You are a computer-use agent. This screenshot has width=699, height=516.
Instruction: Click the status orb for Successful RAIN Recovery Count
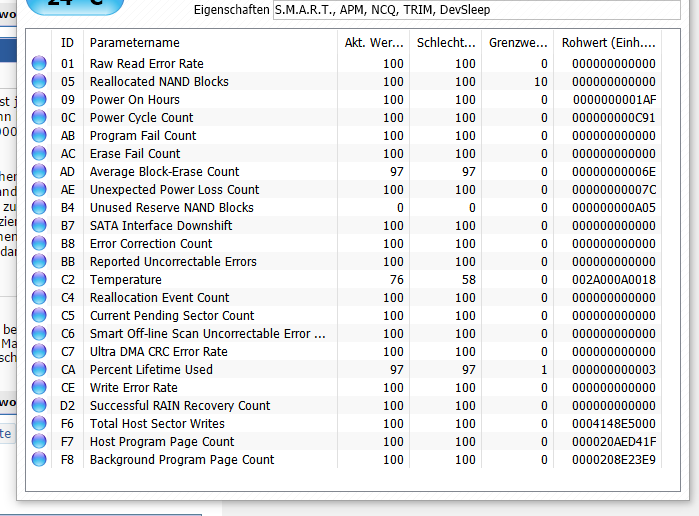tap(39, 405)
